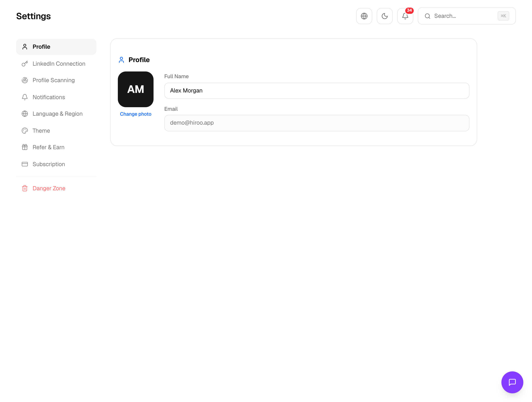This screenshot has height=402, width=532.
Task: Click the Profile card heading
Action: coord(139,60)
